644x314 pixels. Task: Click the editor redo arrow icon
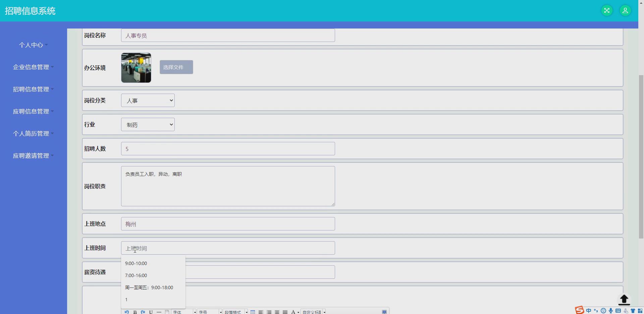click(x=143, y=312)
